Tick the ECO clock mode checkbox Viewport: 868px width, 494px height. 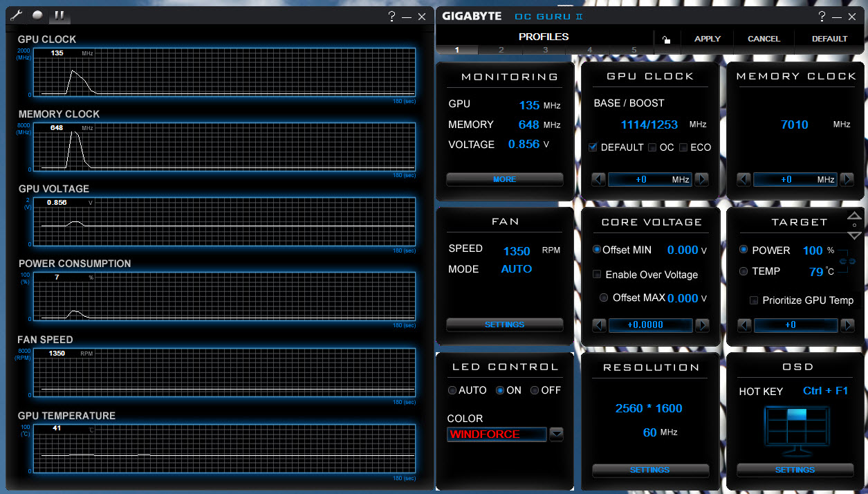click(683, 147)
